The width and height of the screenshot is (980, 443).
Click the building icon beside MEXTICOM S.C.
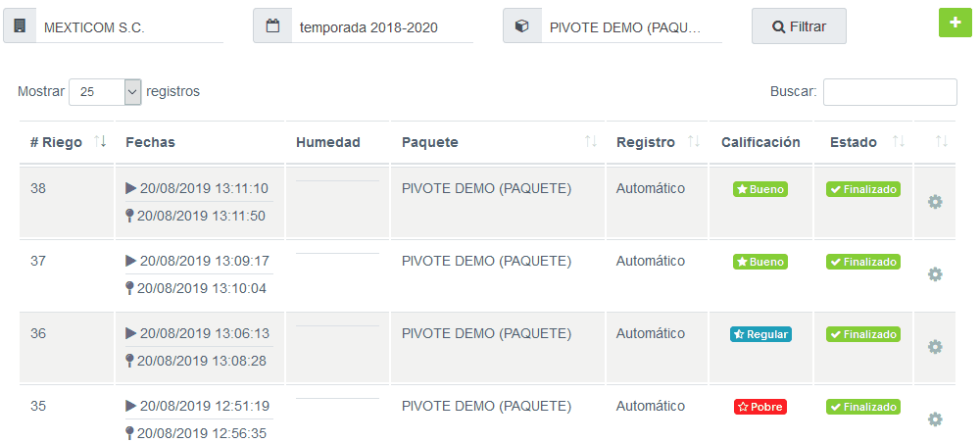[20, 26]
